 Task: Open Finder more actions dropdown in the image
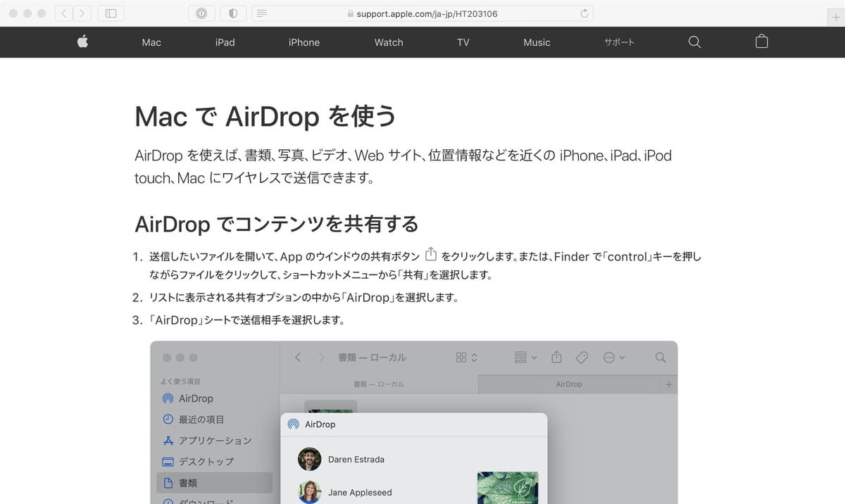coord(614,358)
